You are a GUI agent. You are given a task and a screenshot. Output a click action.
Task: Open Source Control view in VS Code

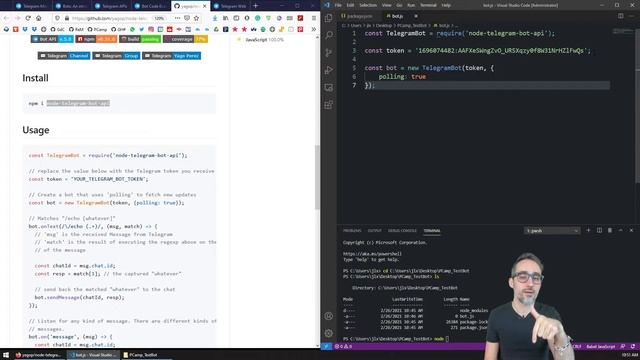pyautogui.click(x=329, y=53)
